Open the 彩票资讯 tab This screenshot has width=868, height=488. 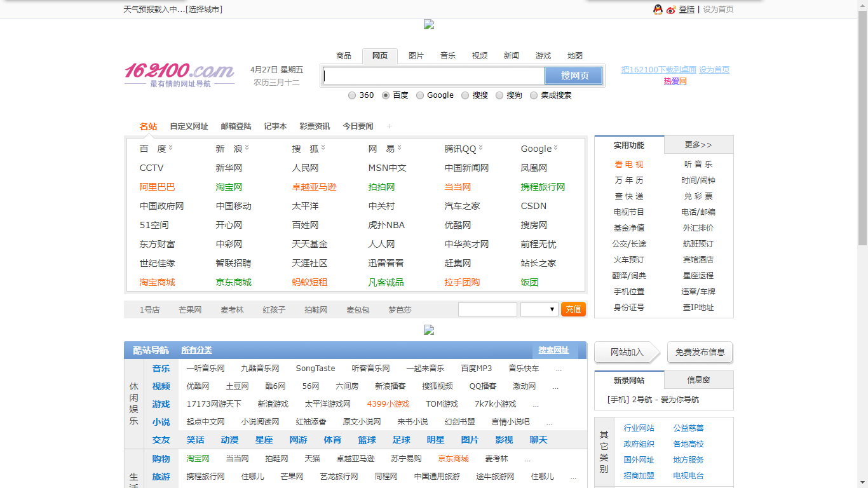click(x=315, y=126)
